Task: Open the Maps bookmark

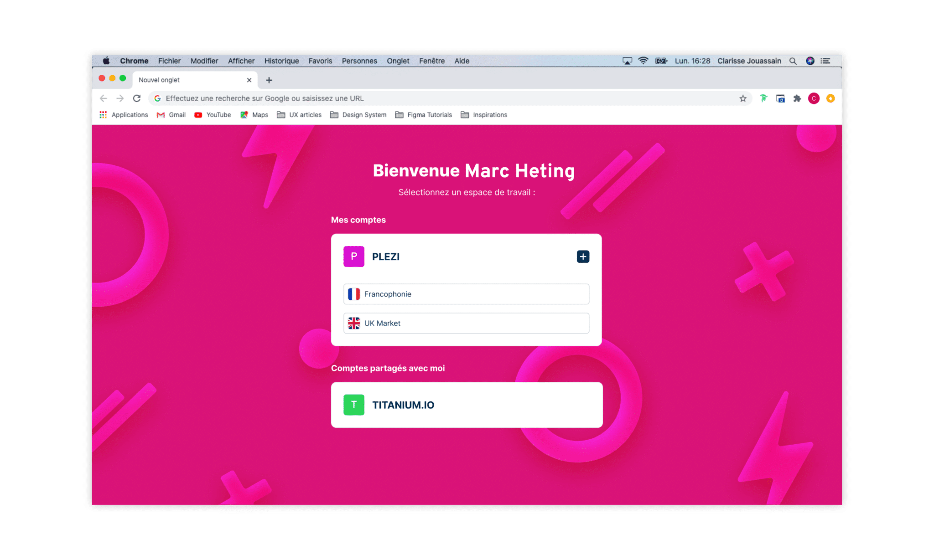Action: [x=254, y=115]
